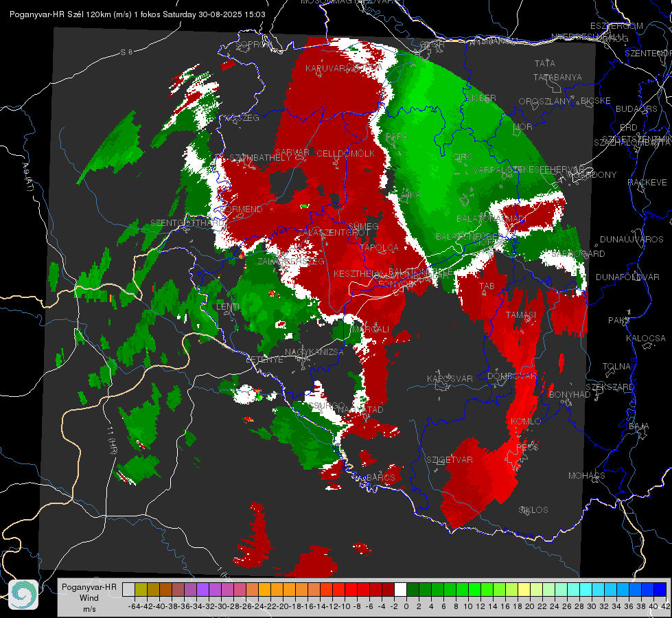
Task: Click the CELLDÖMÖLK city label
Action: pyautogui.click(x=345, y=153)
